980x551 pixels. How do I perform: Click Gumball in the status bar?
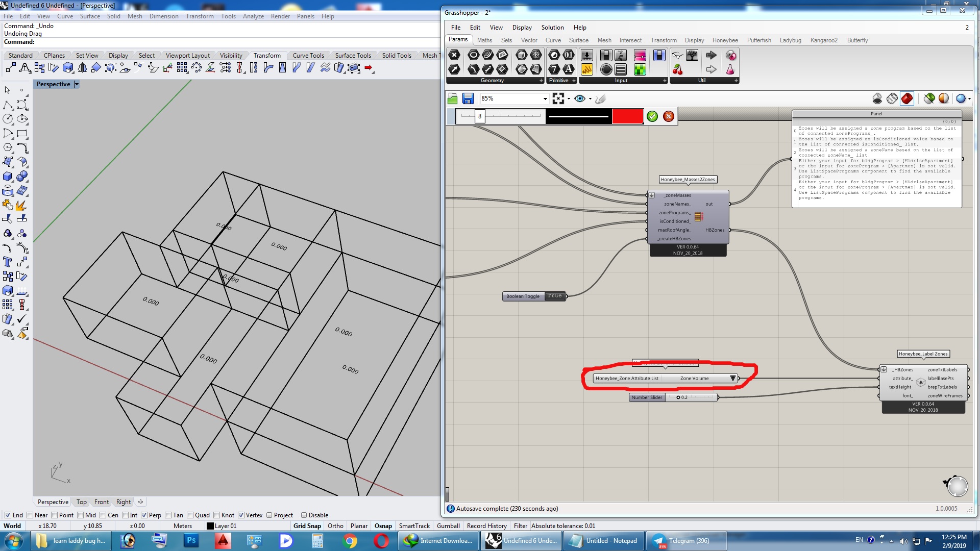[x=448, y=526]
